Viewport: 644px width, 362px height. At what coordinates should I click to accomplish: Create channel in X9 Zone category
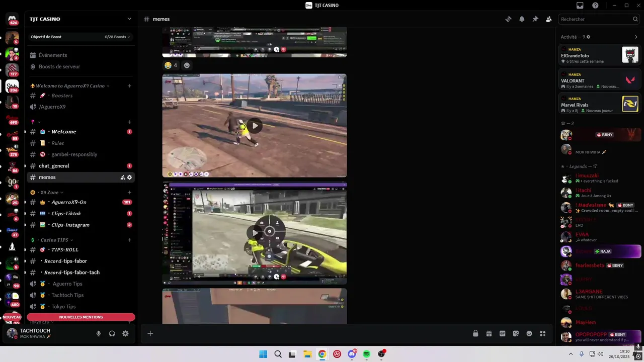[x=129, y=193]
